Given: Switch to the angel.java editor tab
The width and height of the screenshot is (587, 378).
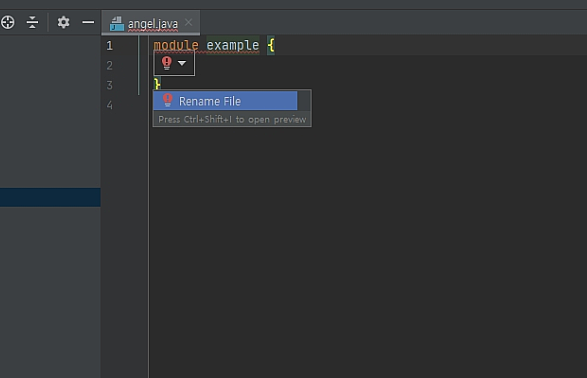Looking at the screenshot, I should coord(150,23).
